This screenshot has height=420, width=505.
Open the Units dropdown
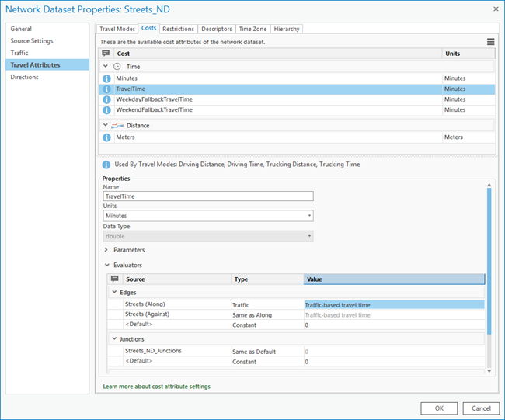[208, 216]
